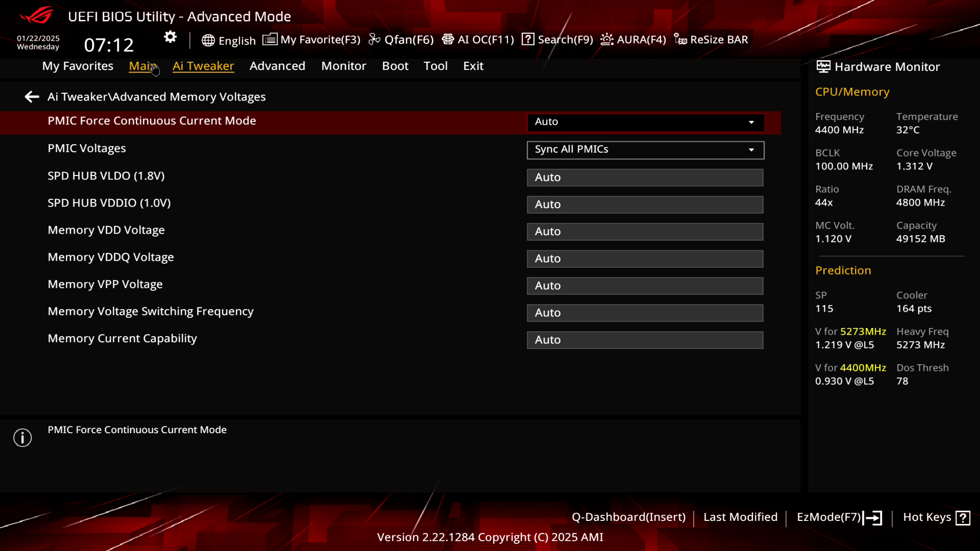Select the Memory Current Capability field
This screenshot has width=980, height=551.
[645, 340]
